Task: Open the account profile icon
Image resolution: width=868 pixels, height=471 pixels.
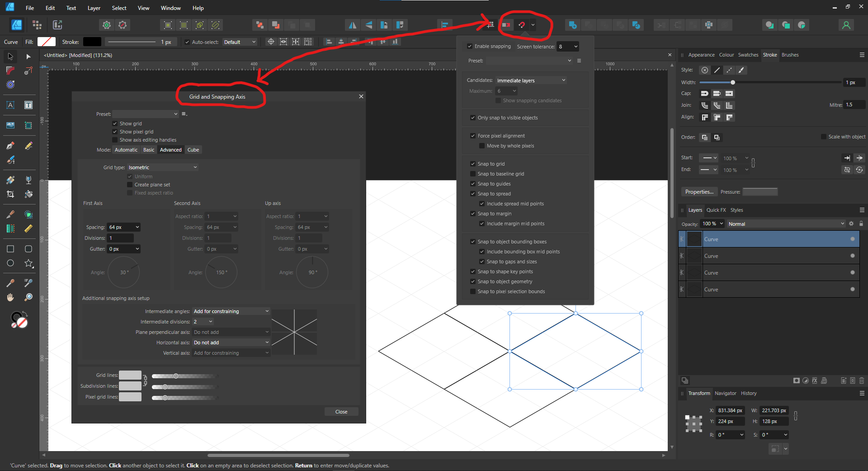Action: 846,25
